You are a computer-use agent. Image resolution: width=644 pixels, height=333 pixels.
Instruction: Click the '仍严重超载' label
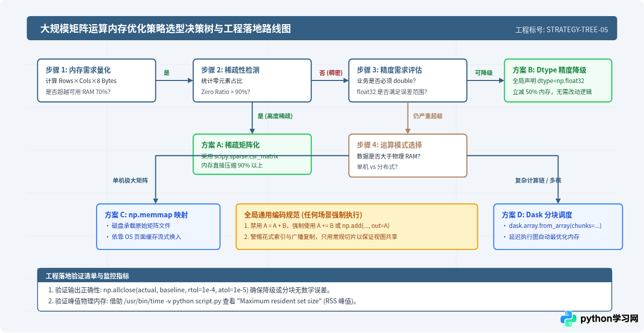(x=428, y=116)
